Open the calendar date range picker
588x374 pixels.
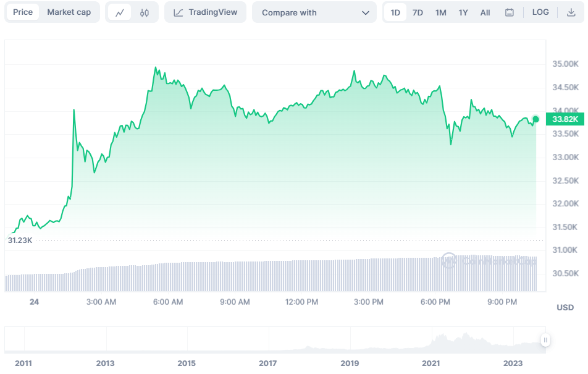[510, 12]
